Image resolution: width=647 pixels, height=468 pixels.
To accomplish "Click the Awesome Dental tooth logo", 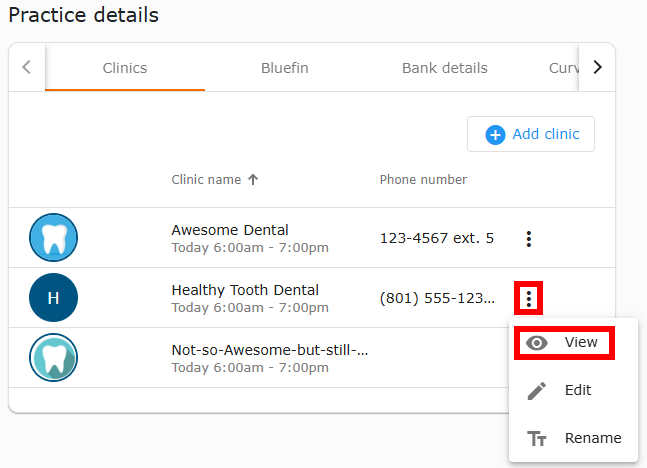I will (53, 237).
